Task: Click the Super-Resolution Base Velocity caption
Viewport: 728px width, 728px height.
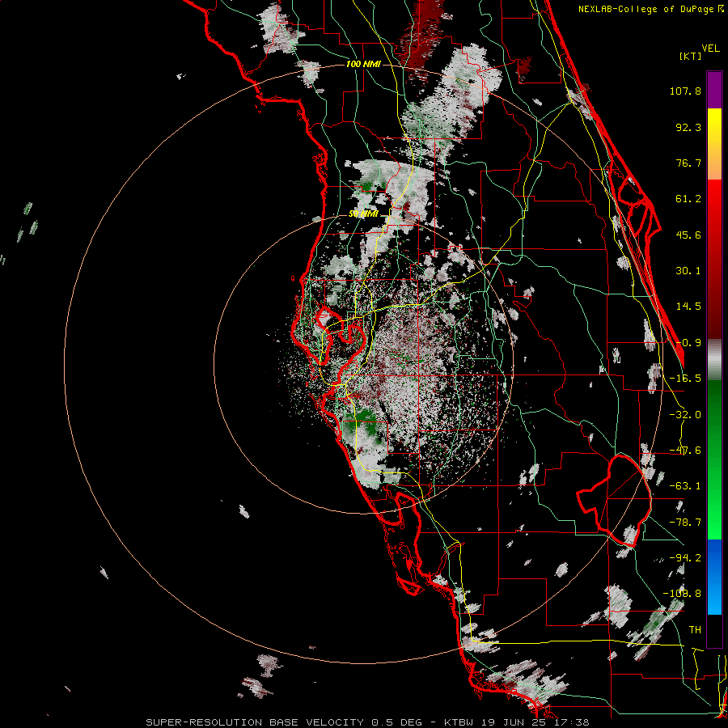Action: point(367,722)
